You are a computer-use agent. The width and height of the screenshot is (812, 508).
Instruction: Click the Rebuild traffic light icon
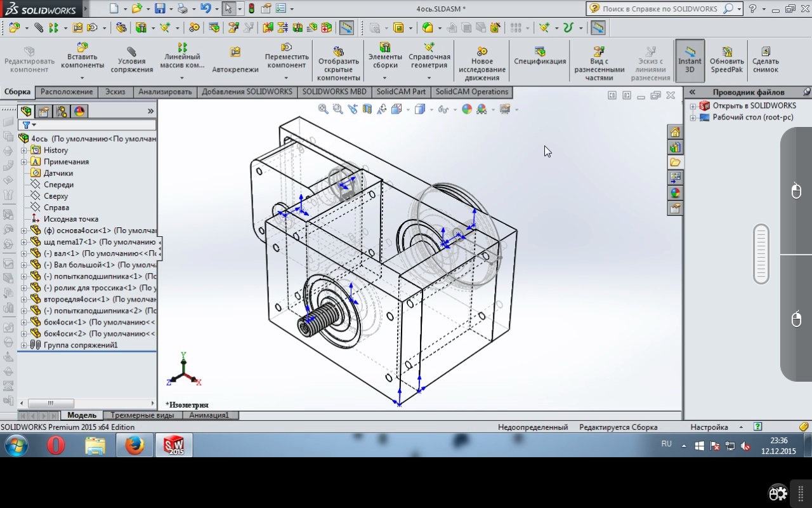tap(252, 9)
